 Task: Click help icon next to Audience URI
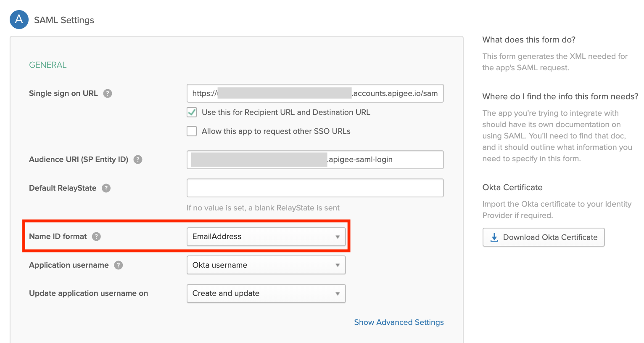pyautogui.click(x=138, y=160)
